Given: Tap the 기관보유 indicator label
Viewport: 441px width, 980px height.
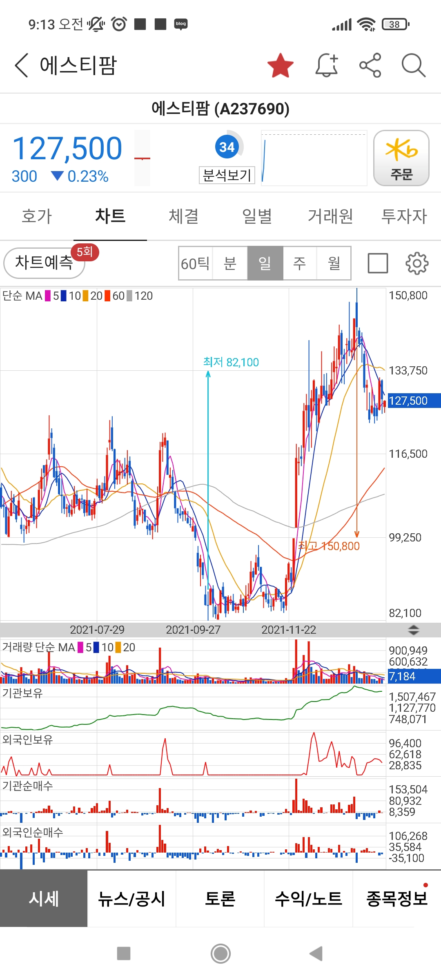Looking at the screenshot, I should point(22,693).
